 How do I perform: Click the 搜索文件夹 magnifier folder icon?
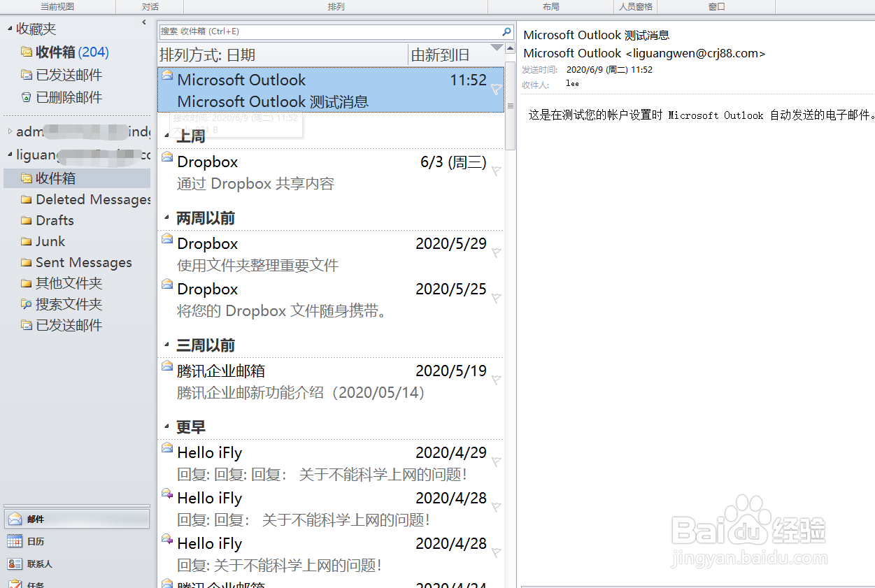click(27, 304)
